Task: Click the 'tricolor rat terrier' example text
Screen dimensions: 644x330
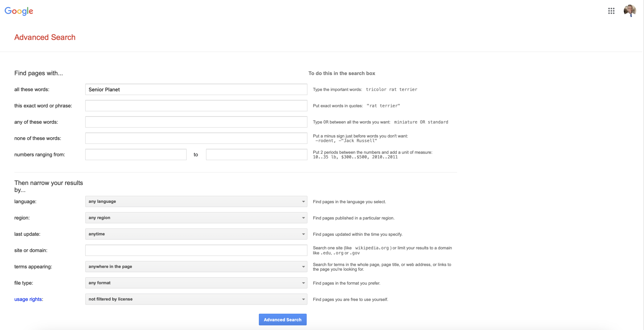Action: (x=391, y=90)
